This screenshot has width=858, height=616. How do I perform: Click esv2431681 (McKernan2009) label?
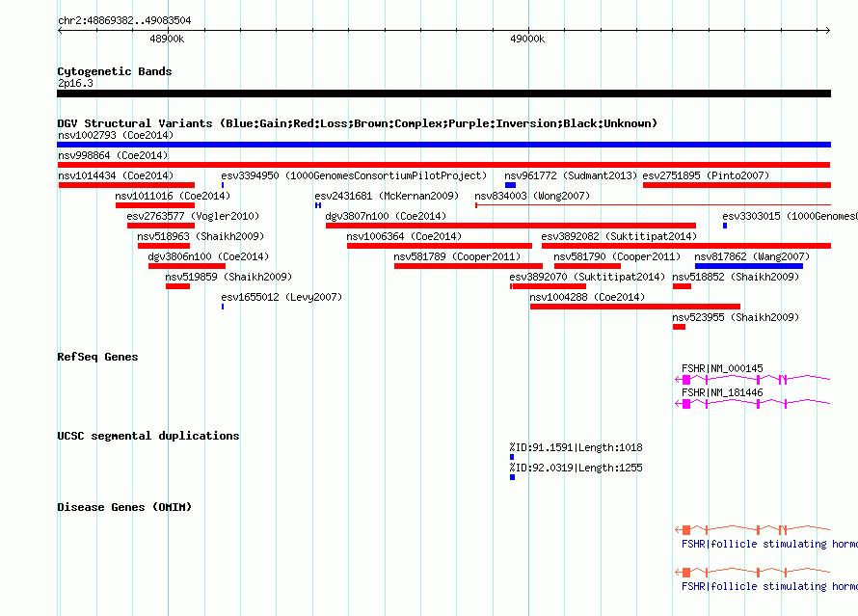coord(387,196)
